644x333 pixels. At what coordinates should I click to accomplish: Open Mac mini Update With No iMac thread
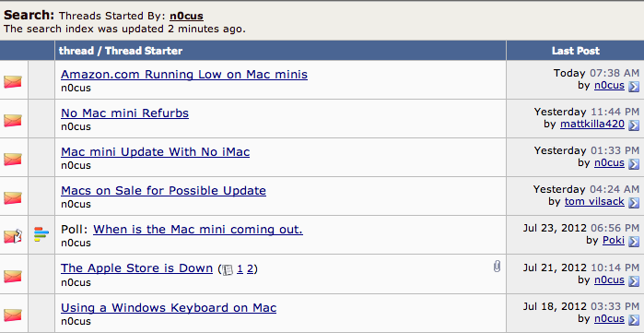click(x=156, y=151)
